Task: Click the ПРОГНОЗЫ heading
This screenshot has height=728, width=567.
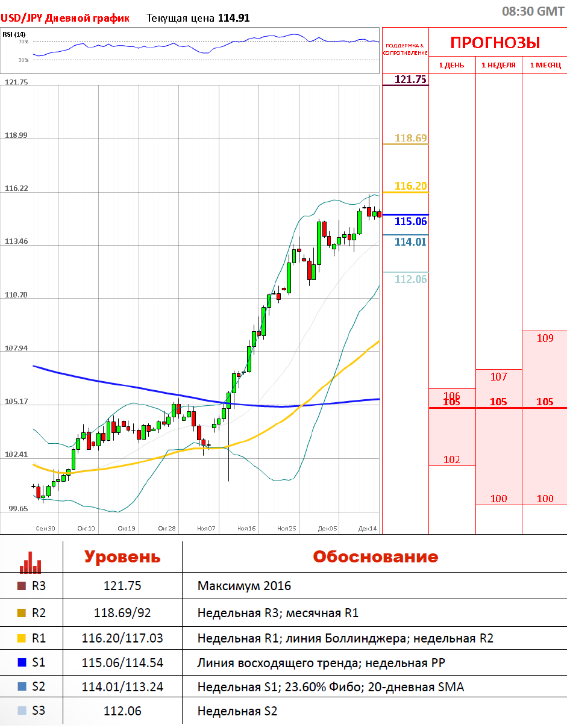Action: pyautogui.click(x=495, y=43)
